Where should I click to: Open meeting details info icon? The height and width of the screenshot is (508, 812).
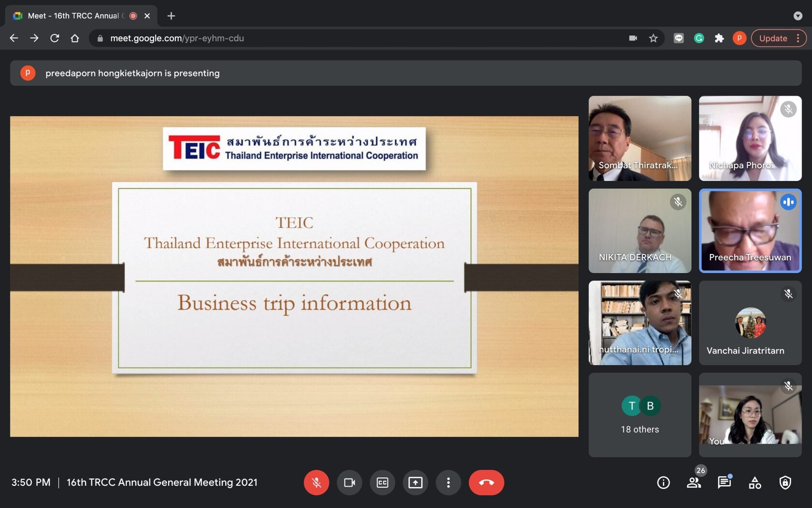pos(663,482)
